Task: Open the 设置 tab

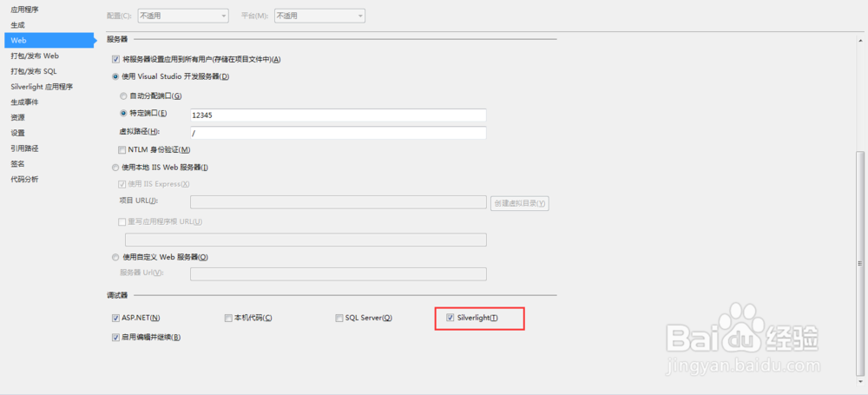Action: pyautogui.click(x=17, y=133)
